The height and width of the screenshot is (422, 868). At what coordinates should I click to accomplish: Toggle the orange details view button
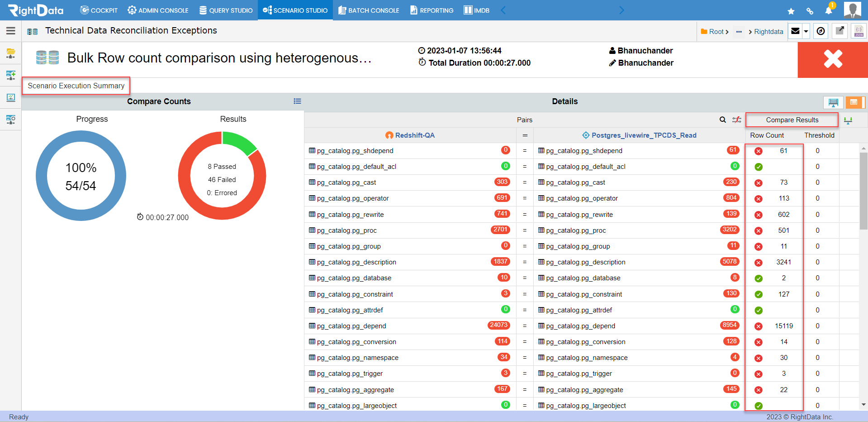click(x=854, y=102)
